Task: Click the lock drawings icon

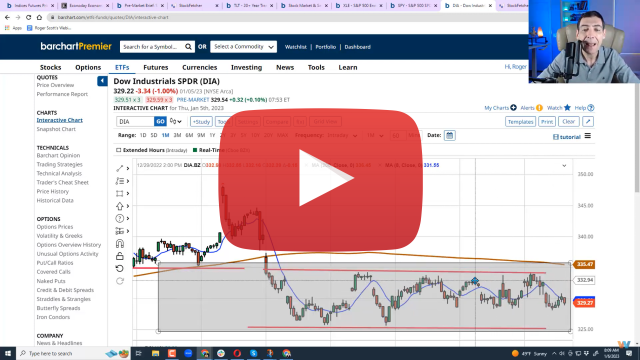Action: pyautogui.click(x=120, y=256)
